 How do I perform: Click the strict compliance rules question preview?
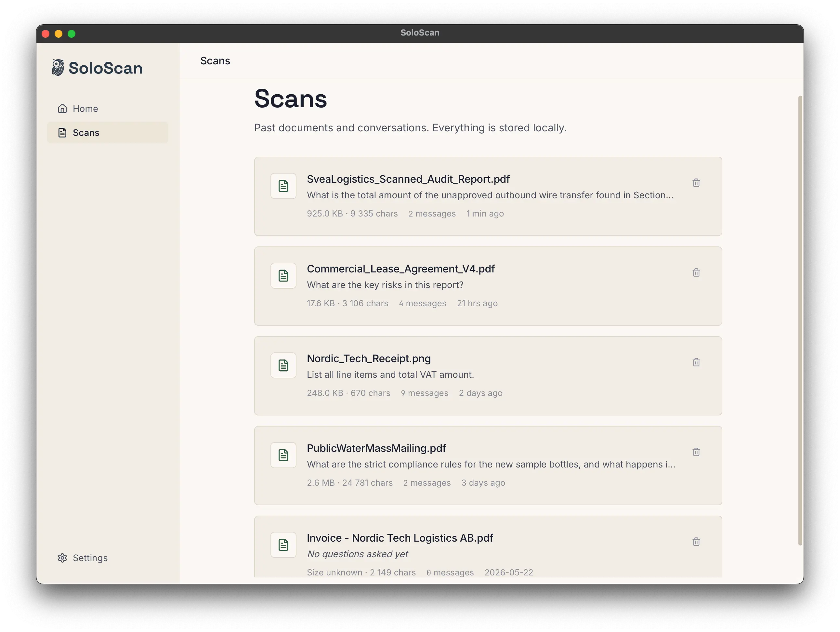tap(491, 464)
